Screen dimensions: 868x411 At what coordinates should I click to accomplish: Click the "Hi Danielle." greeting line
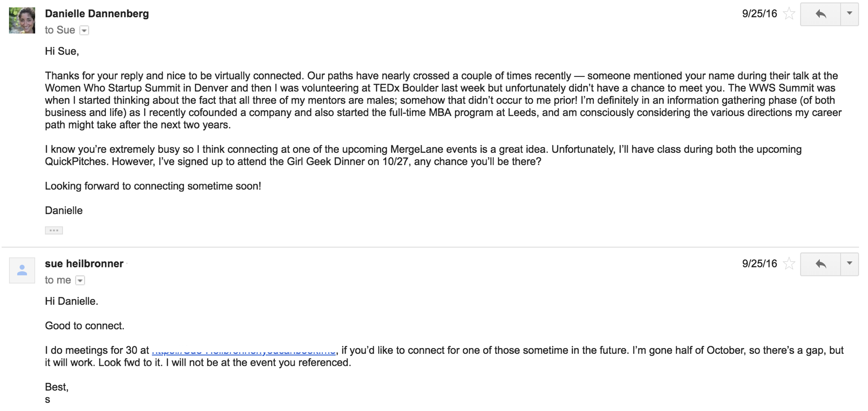[x=72, y=302]
